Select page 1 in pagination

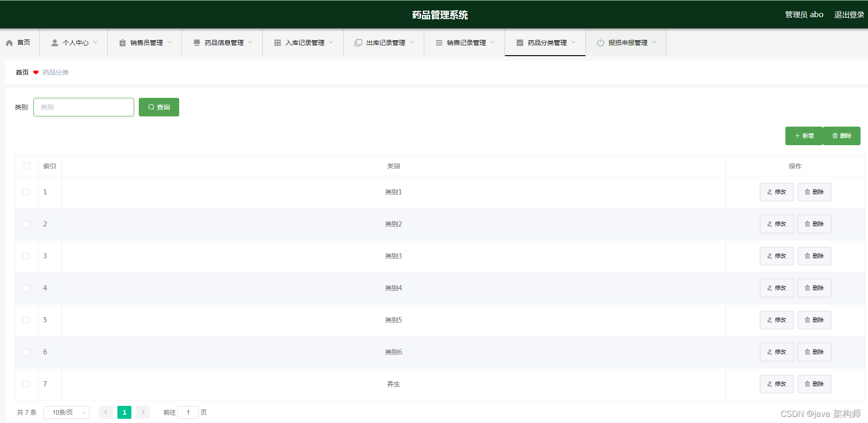click(x=124, y=412)
